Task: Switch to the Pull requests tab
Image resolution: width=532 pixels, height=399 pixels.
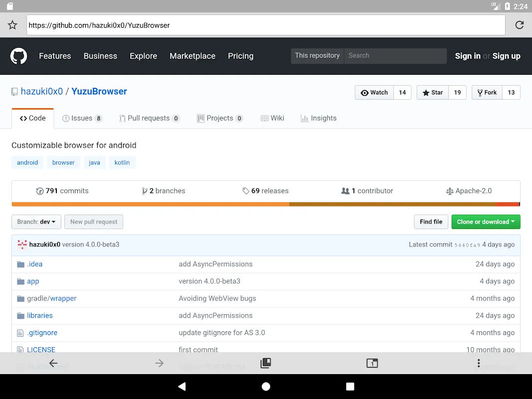Action: point(149,118)
